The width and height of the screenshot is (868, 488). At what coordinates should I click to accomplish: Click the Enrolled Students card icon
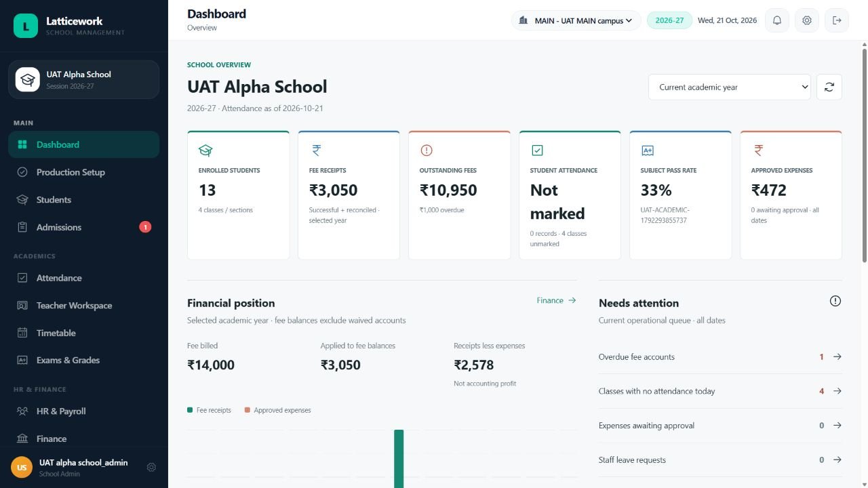(x=205, y=150)
